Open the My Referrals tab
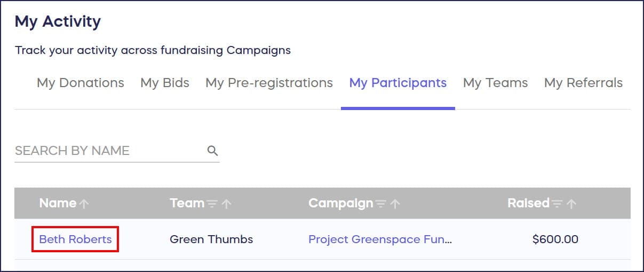The height and width of the screenshot is (272, 644). [583, 83]
